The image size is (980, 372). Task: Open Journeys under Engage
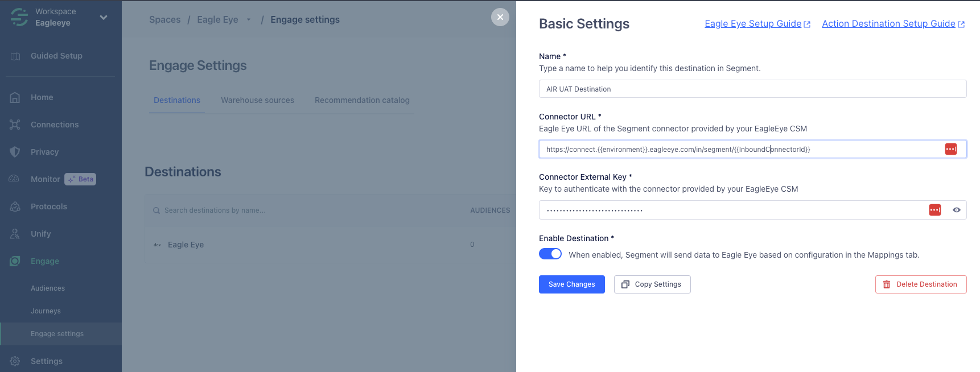click(x=46, y=311)
